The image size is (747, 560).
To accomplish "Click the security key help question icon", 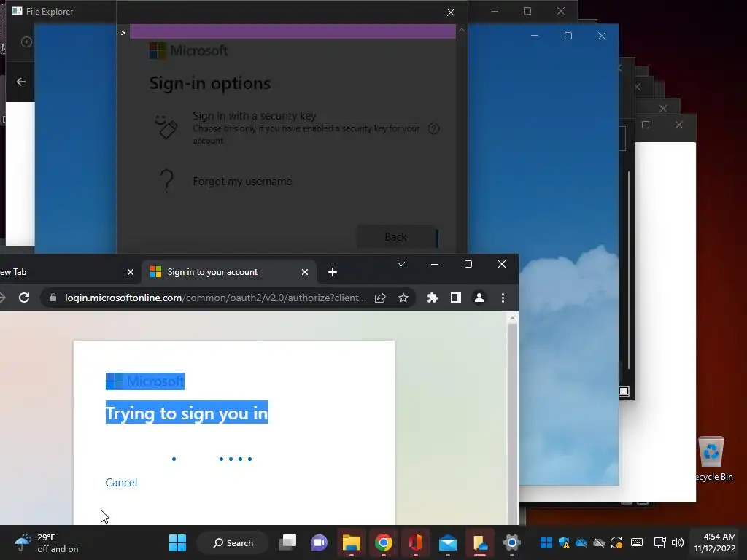I will pyautogui.click(x=433, y=128).
